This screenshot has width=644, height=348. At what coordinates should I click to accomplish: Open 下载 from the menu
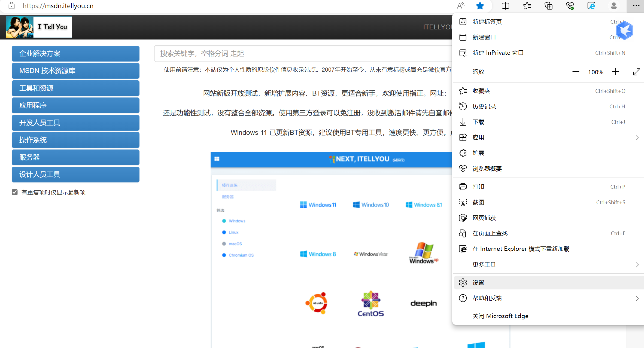pyautogui.click(x=548, y=122)
